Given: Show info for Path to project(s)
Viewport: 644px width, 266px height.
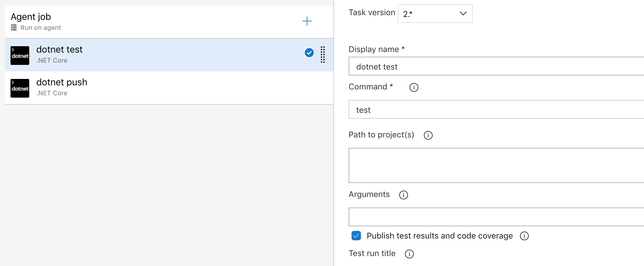Looking at the screenshot, I should (x=428, y=135).
